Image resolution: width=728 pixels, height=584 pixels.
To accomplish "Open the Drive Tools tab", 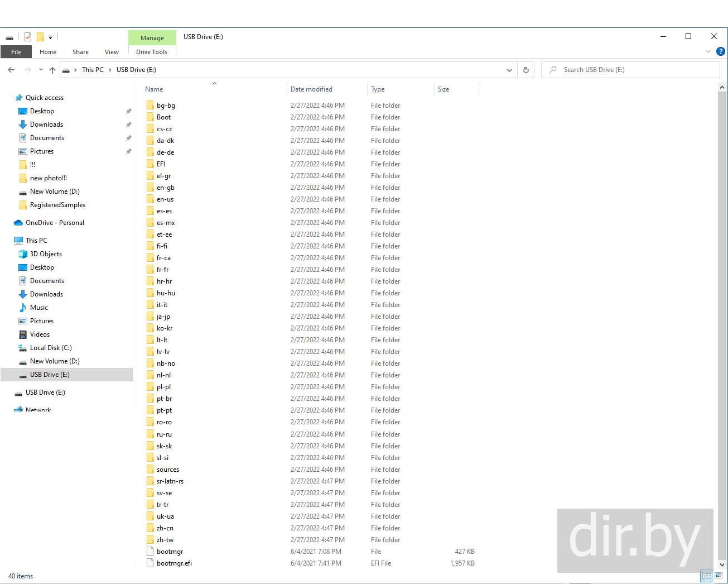I will pos(152,52).
